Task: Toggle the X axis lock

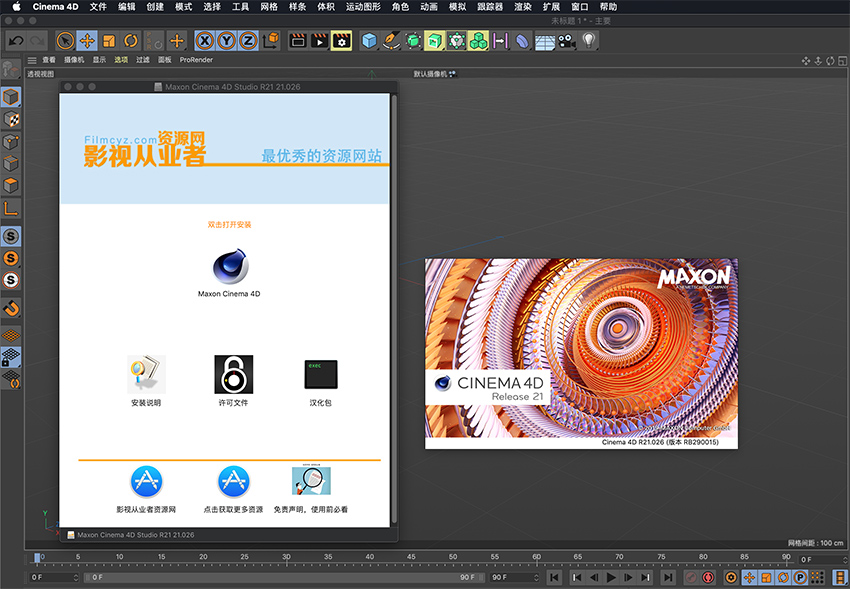Action: [x=204, y=41]
